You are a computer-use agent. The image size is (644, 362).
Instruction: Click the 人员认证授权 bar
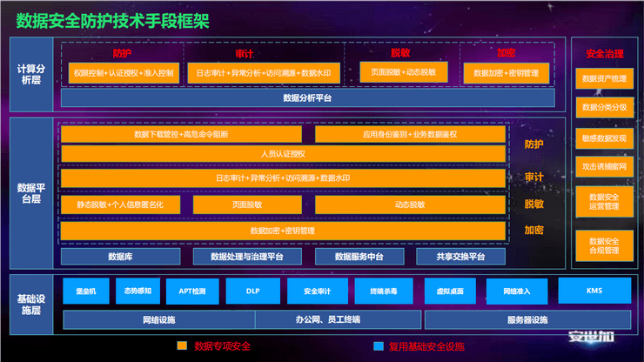click(283, 154)
